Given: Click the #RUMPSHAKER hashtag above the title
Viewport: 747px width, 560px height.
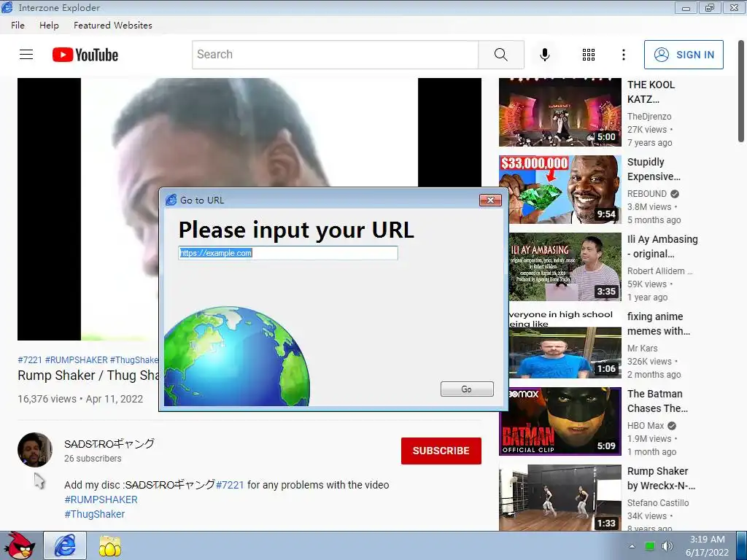Looking at the screenshot, I should (76, 360).
